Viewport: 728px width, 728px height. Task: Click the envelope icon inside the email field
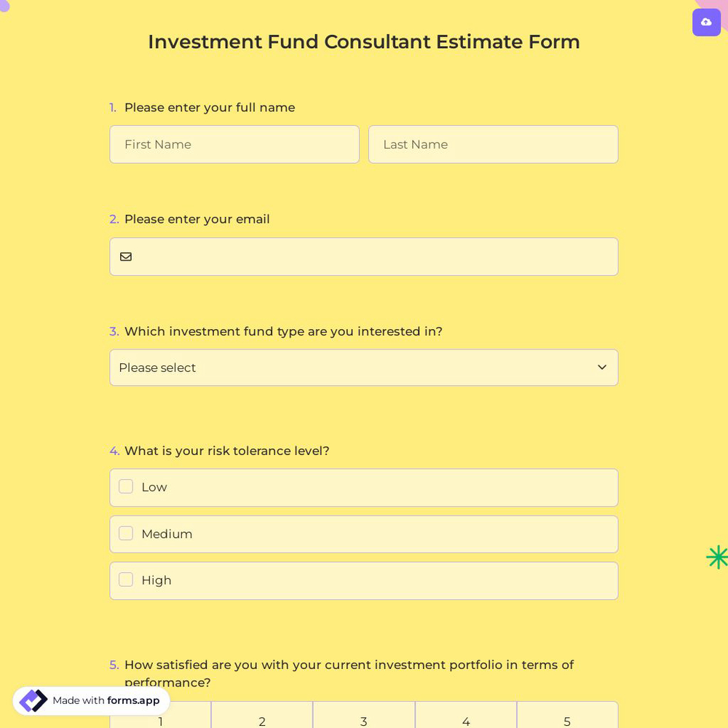coord(126,256)
